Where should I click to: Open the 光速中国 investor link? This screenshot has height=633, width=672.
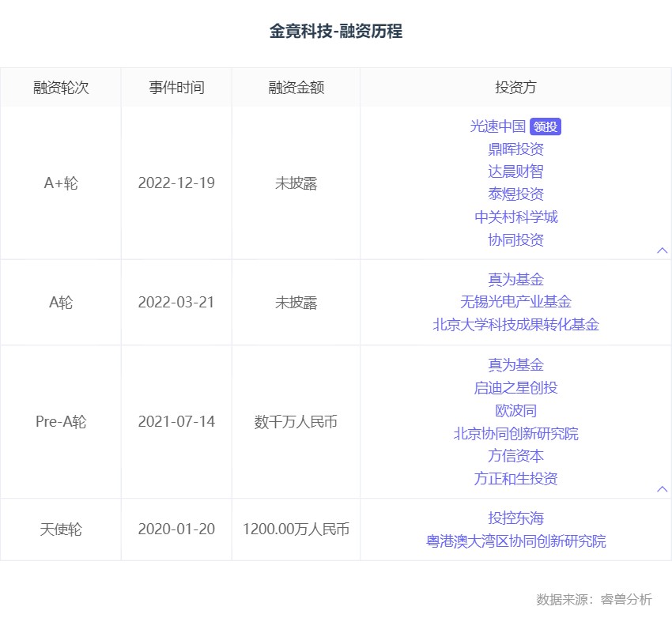pos(498,126)
